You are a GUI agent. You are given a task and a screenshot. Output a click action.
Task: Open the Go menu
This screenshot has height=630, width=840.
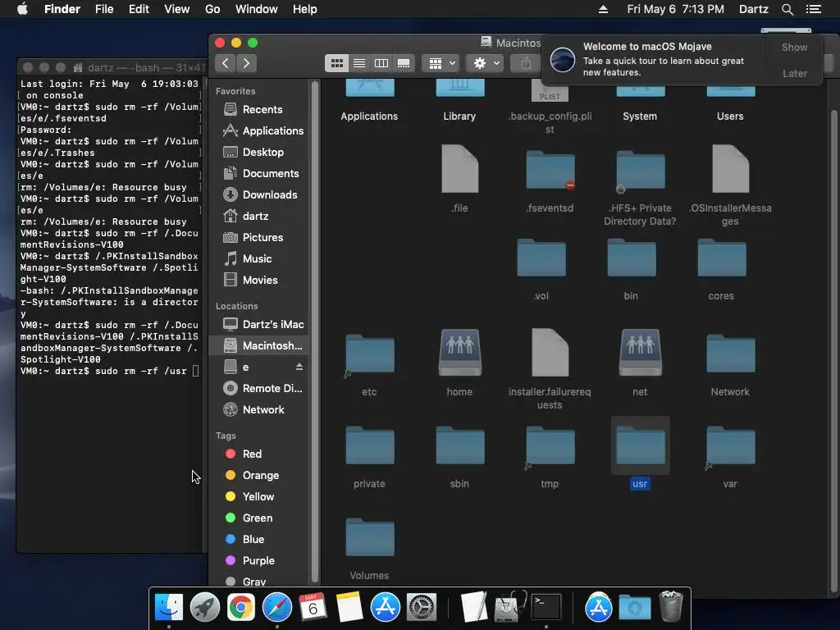pos(212,9)
